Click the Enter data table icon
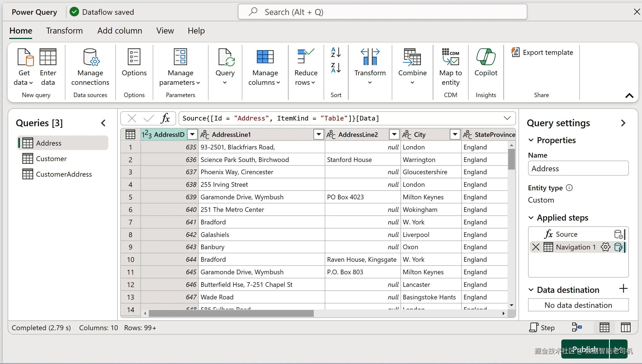The height and width of the screenshot is (364, 642). 48,57
